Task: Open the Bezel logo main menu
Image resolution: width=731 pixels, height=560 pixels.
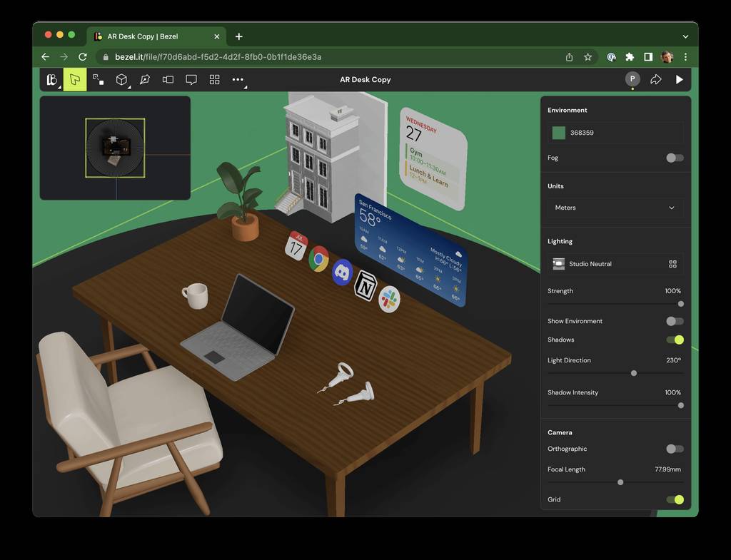Action: pos(51,80)
